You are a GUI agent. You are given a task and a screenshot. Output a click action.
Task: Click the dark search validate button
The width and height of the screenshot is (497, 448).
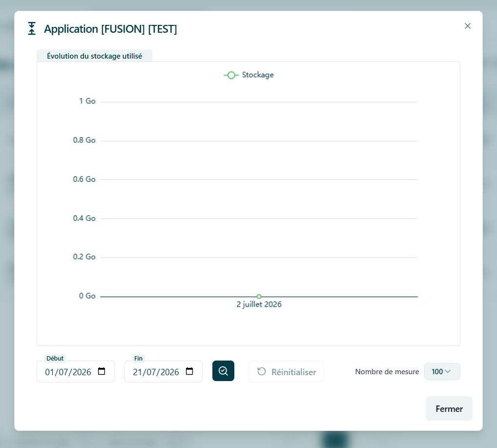[x=223, y=371]
